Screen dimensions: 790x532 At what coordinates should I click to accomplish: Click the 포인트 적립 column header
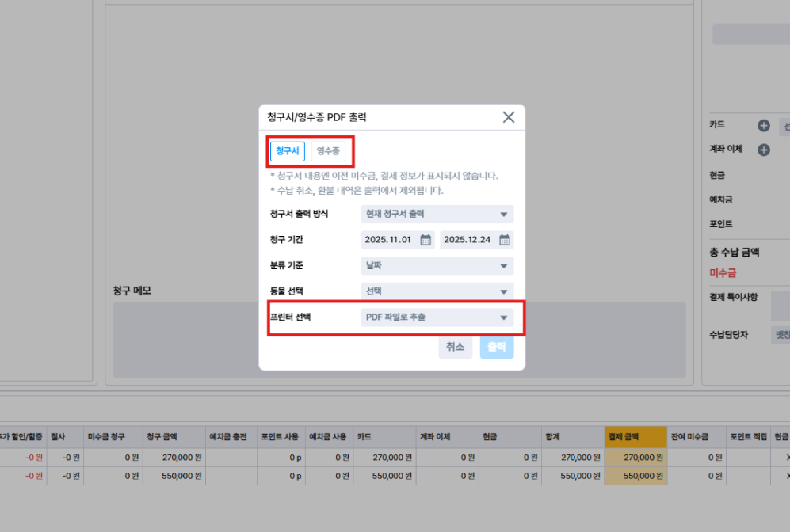point(749,437)
